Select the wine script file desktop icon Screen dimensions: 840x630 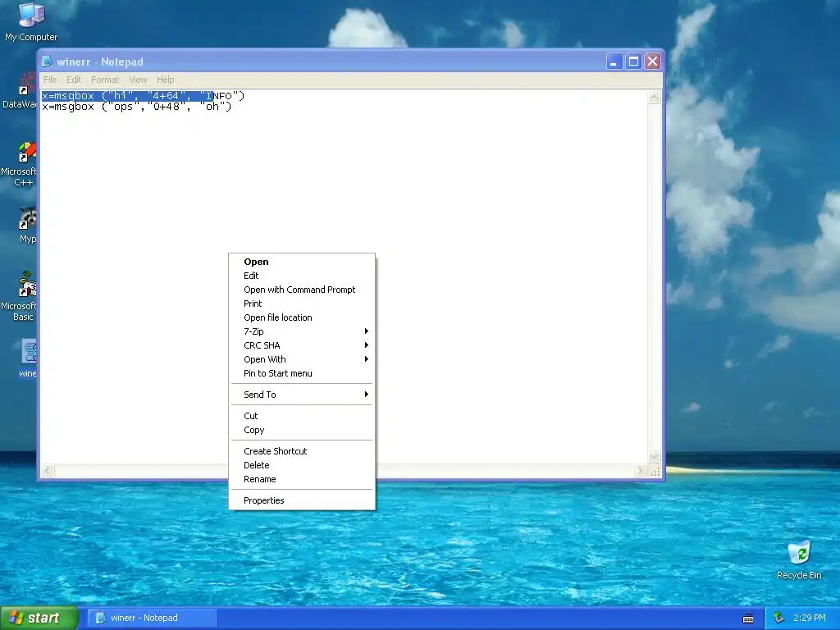pos(28,358)
